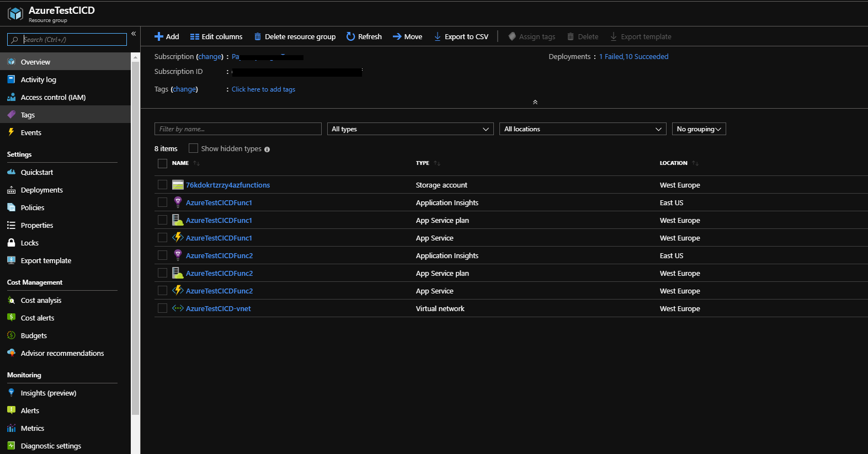
Task: Open Activity log in the sidebar
Action: tap(65, 79)
